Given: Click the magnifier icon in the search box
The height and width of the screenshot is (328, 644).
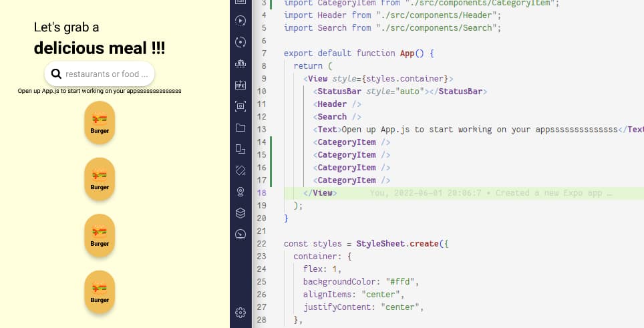Looking at the screenshot, I should pos(56,74).
